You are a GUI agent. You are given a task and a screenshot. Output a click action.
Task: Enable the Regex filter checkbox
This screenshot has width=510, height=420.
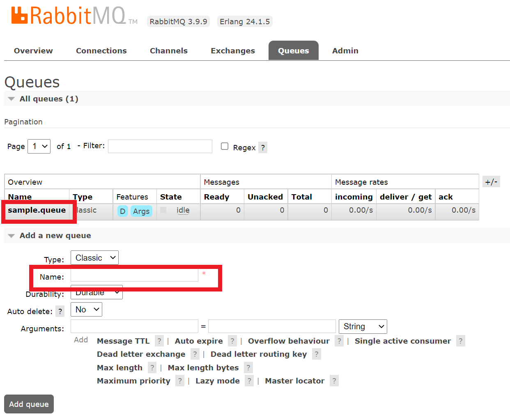[225, 147]
